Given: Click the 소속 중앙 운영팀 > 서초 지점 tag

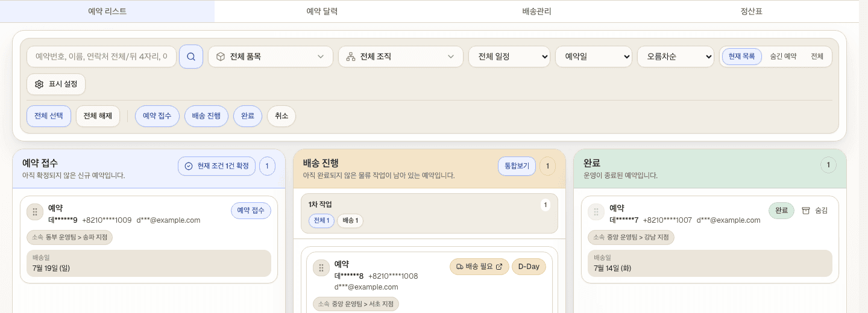Looking at the screenshot, I should (x=356, y=304).
